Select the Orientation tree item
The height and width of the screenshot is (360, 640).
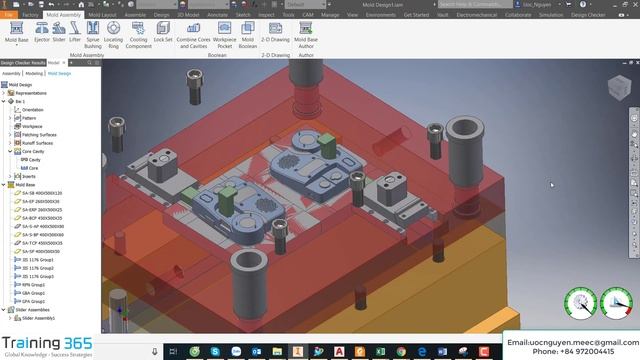(33, 110)
